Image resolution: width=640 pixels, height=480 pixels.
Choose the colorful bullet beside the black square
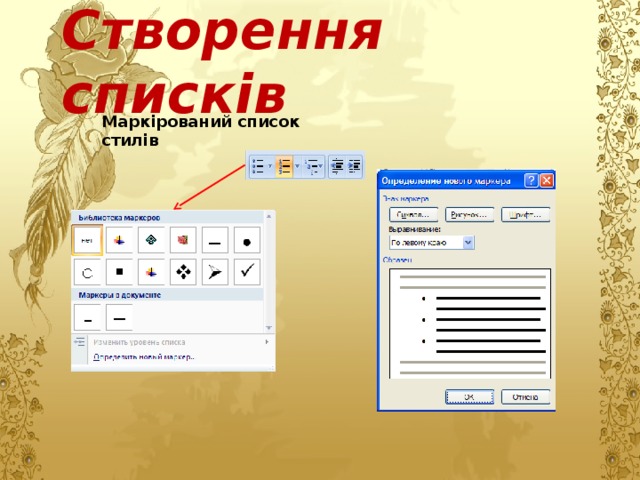151,272
